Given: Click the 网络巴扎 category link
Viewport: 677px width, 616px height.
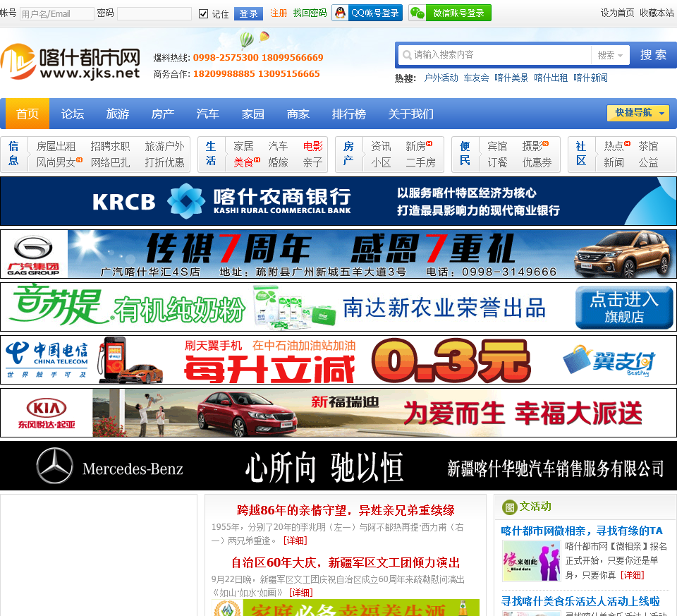Looking at the screenshot, I should coord(110,162).
